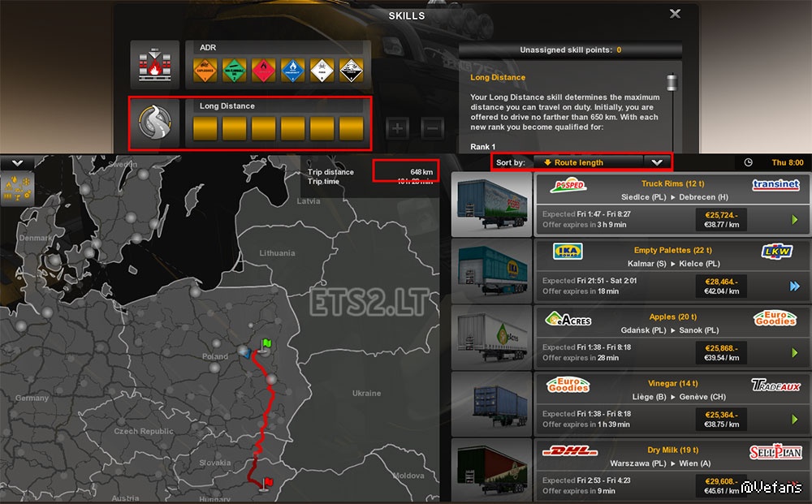Click the €25,364 price of Vinegar
Viewport: 812px width, 504px height.
pos(721,415)
